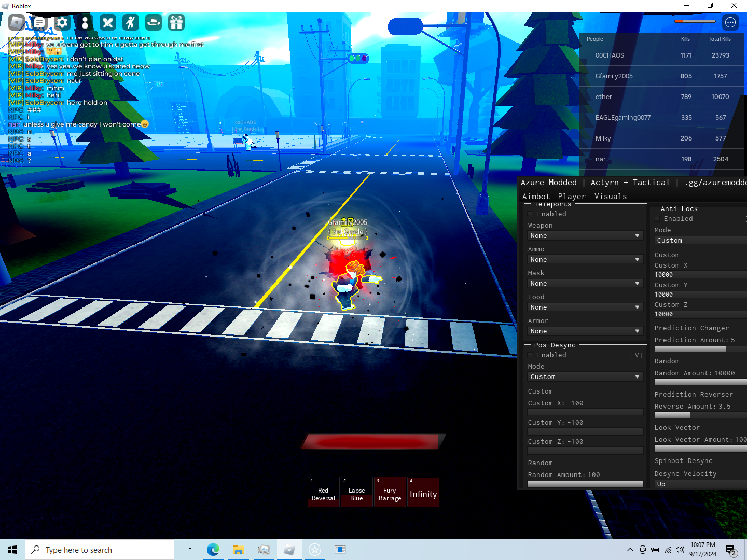The height and width of the screenshot is (560, 747).
Task: Select ether in the leaderboard
Action: [662, 97]
